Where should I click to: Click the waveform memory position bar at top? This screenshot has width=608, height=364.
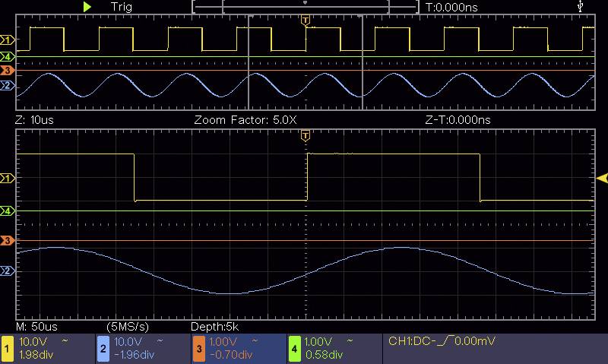pyautogui.click(x=306, y=6)
